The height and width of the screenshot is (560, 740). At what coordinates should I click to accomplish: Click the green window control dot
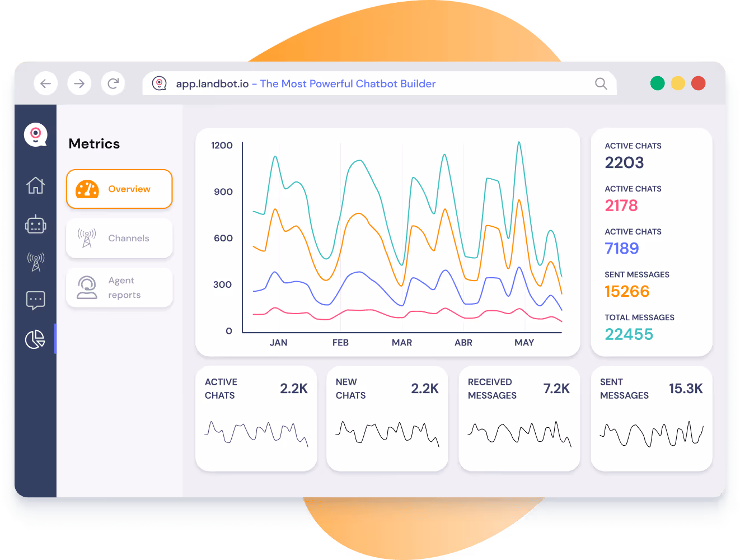(657, 83)
